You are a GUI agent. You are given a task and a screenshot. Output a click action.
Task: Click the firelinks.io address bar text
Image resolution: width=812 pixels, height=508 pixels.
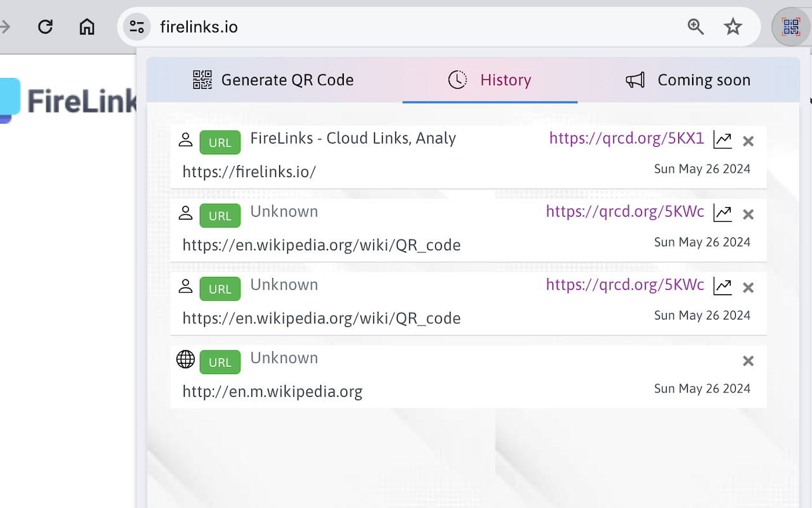(x=199, y=27)
